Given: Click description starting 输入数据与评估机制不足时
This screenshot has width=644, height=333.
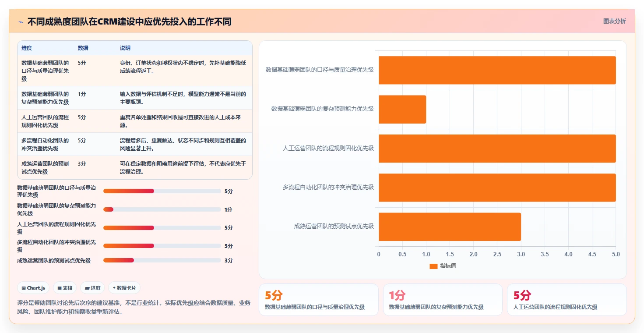Looking at the screenshot, I should coord(183,98).
